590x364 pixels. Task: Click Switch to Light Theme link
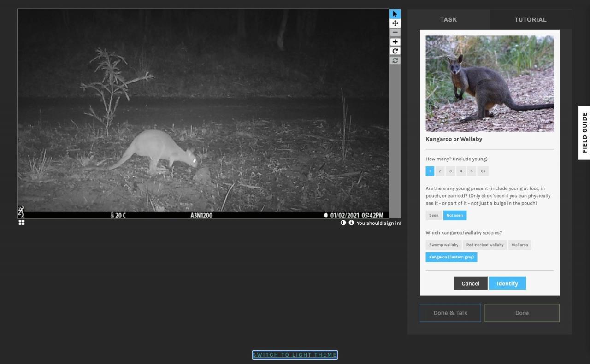[295, 355]
